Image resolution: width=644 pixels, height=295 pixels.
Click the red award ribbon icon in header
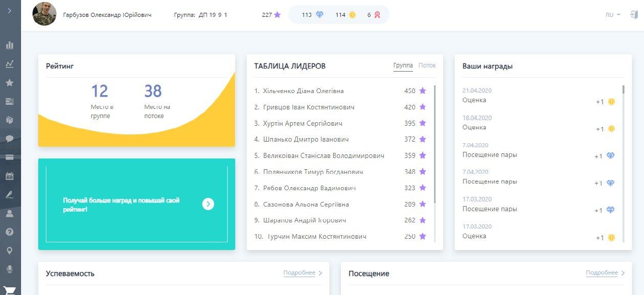click(x=377, y=15)
